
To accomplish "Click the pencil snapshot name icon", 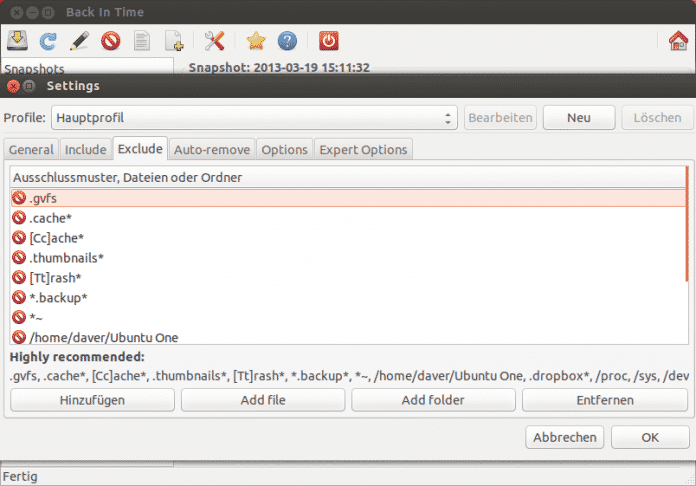I will pos(80,41).
